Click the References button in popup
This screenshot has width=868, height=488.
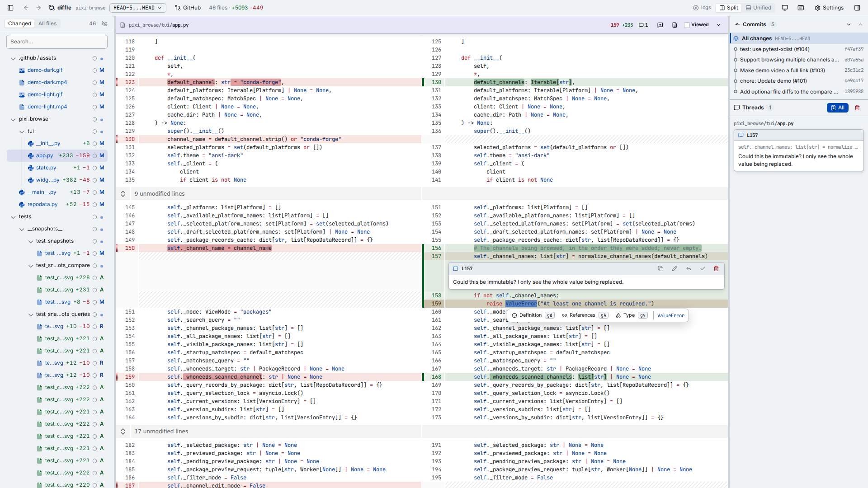tap(585, 315)
